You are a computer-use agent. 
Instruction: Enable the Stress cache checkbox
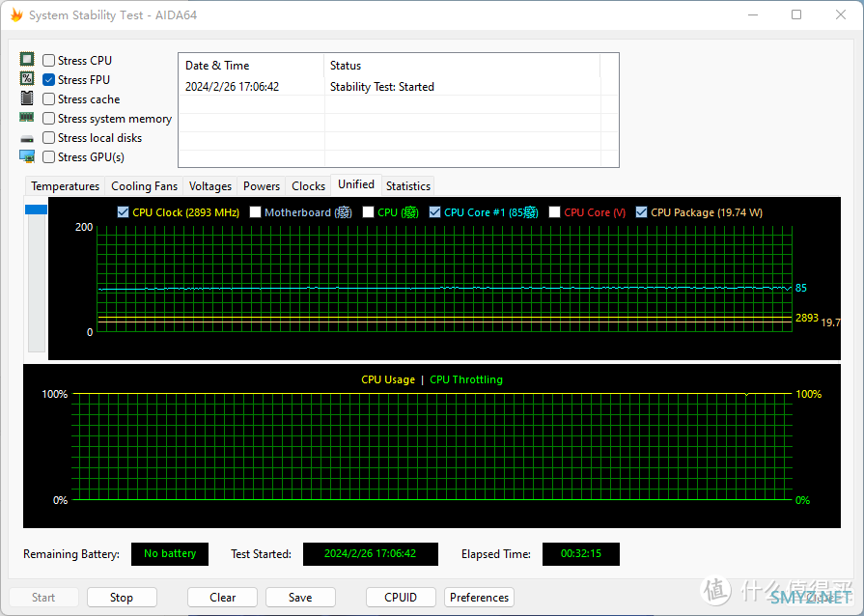pyautogui.click(x=49, y=99)
